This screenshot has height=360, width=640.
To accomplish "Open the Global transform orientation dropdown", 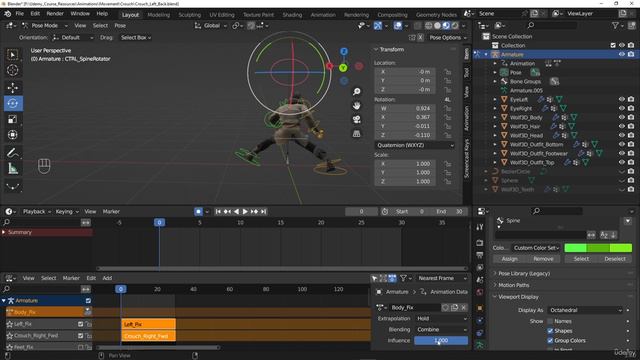I will coord(211,26).
